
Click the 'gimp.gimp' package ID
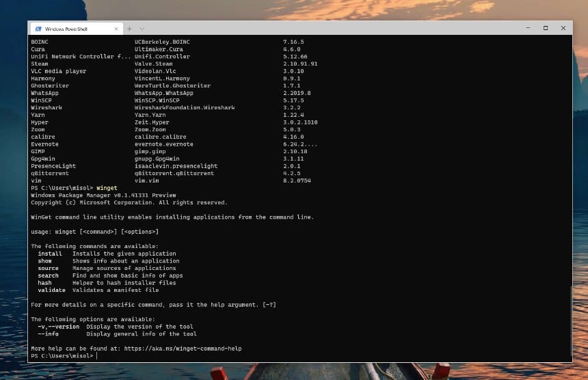point(150,152)
